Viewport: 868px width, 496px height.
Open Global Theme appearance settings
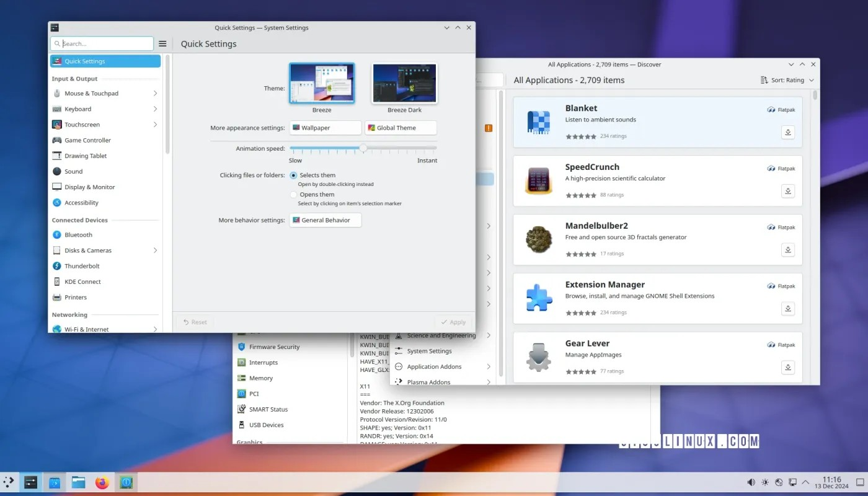pos(400,127)
